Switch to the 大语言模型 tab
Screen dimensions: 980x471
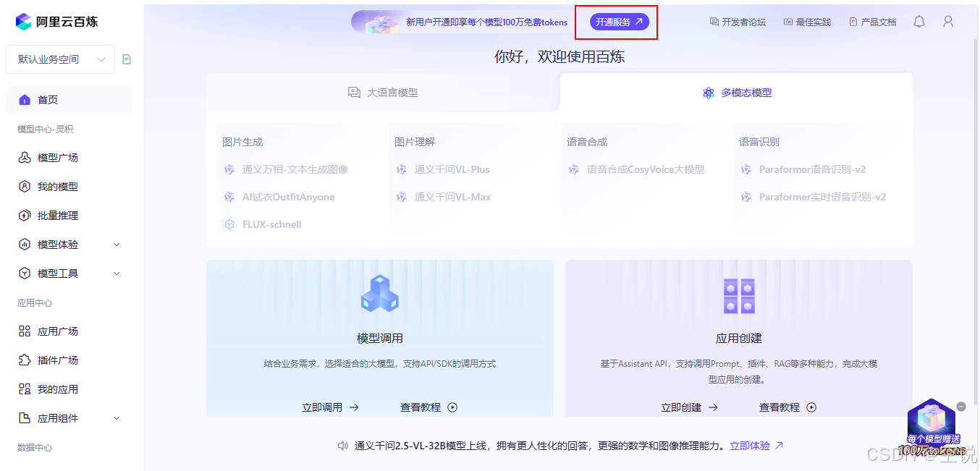point(383,93)
